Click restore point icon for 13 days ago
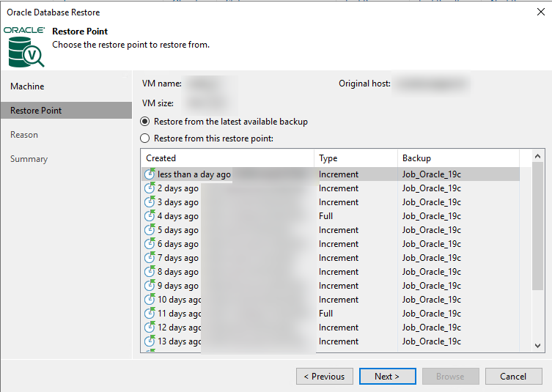The height and width of the screenshot is (392, 552). pyautogui.click(x=150, y=341)
